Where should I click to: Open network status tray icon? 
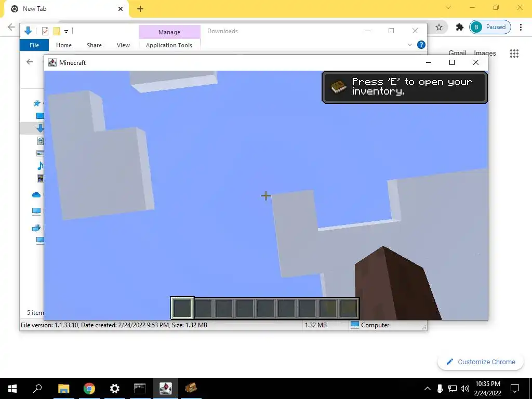tap(453, 389)
